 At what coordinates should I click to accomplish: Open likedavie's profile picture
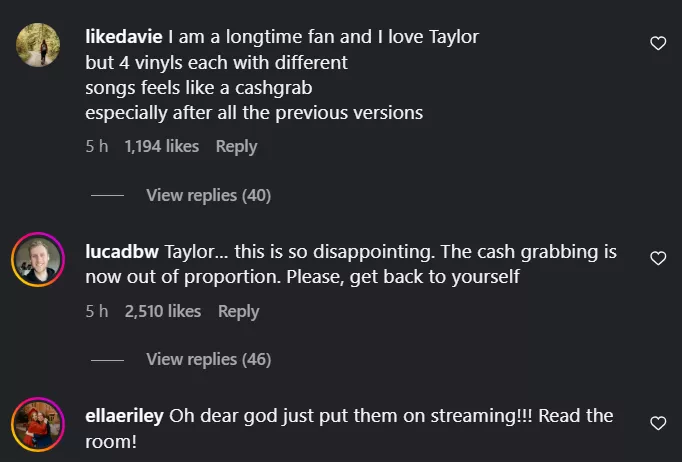[38, 45]
